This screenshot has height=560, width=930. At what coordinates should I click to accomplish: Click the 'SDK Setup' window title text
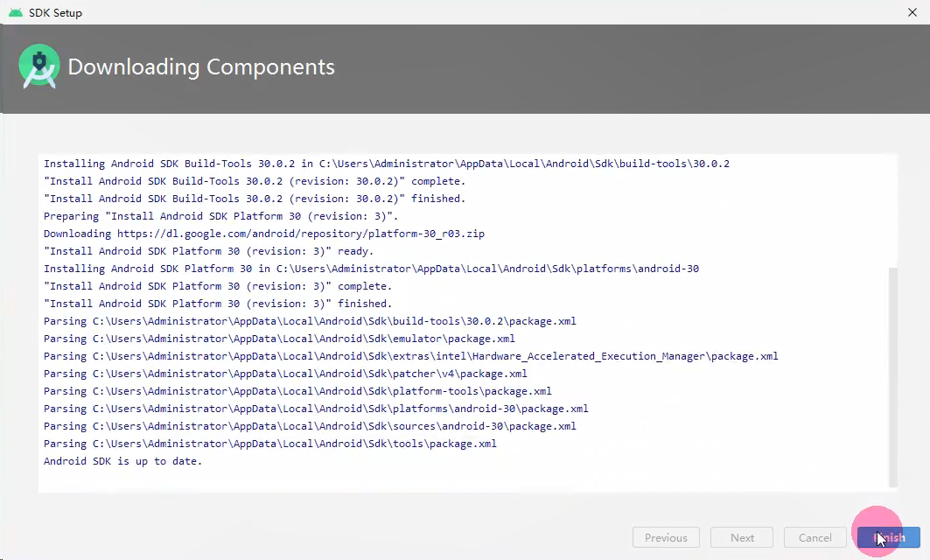(x=55, y=12)
